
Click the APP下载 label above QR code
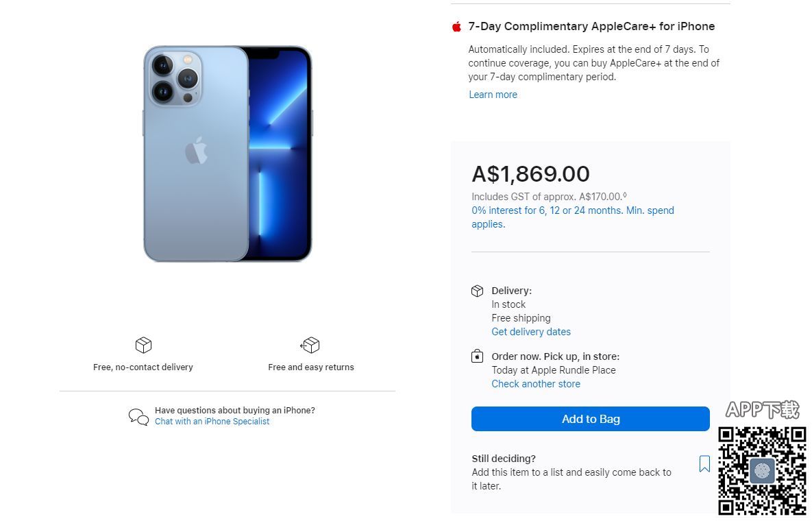click(x=762, y=410)
